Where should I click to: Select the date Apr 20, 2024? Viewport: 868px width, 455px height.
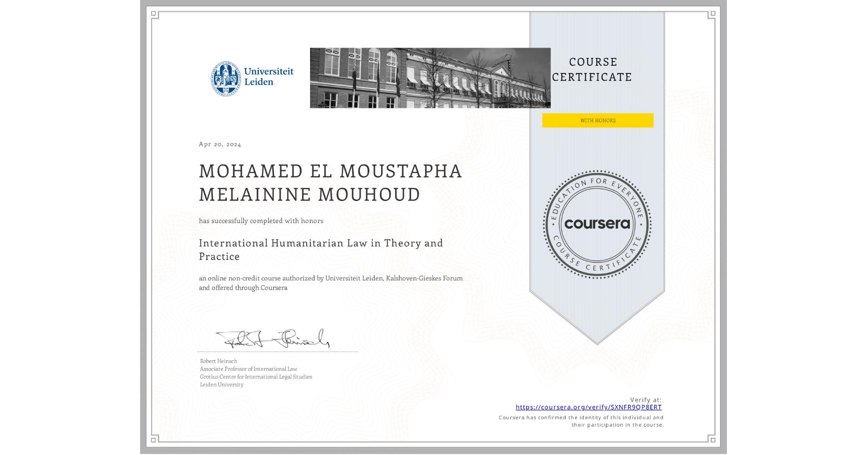(x=219, y=144)
